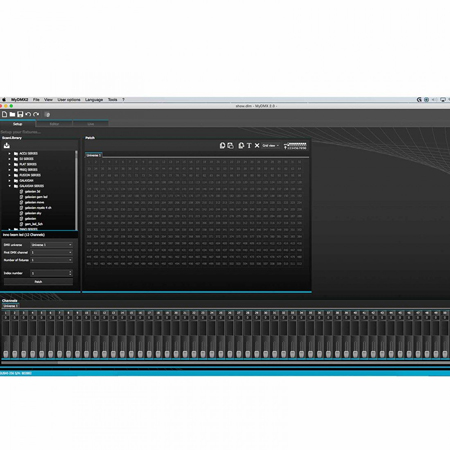This screenshot has width=450, height=450.
Task: Click the delete X icon in Patch toolbar
Action: coord(257,146)
